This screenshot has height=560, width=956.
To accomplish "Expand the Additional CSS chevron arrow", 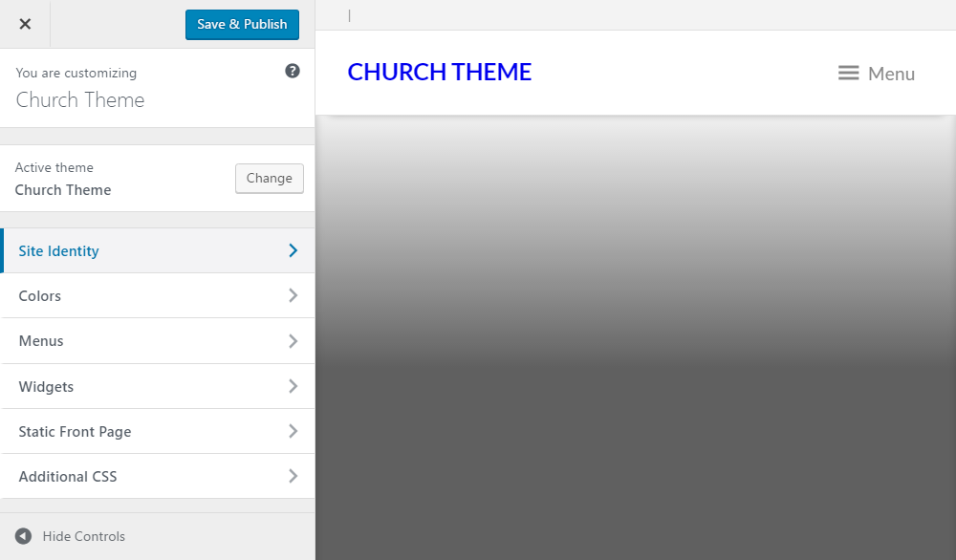I will pos(293,476).
